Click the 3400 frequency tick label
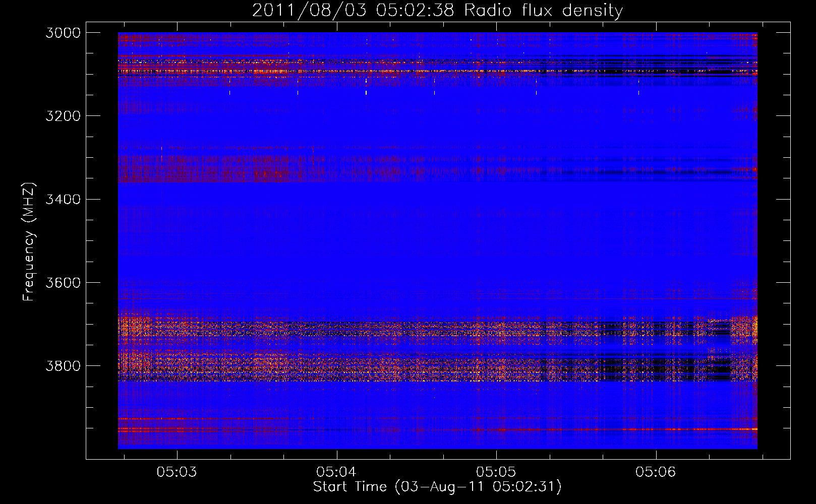Viewport: 816px width, 504px height. 63,199
